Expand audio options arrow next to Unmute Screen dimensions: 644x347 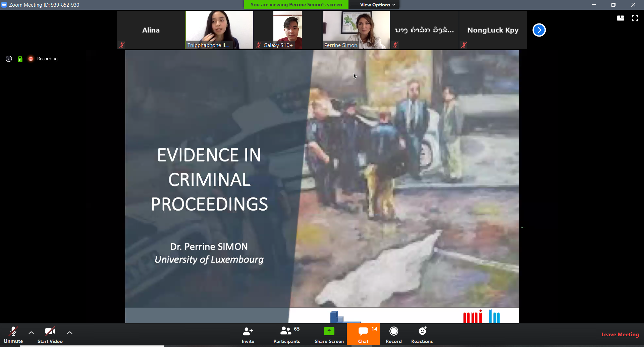click(31, 333)
